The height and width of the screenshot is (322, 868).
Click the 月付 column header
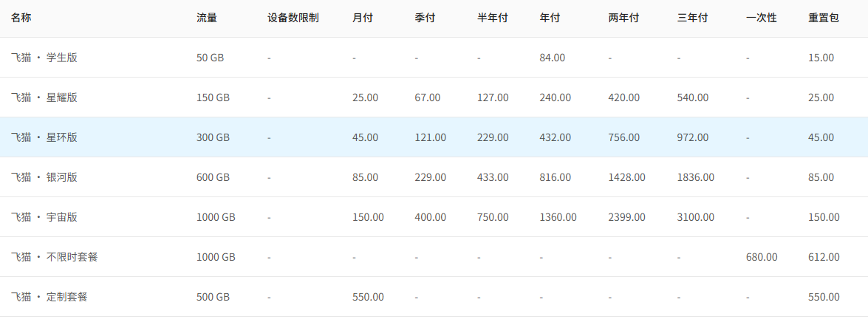pyautogui.click(x=363, y=18)
